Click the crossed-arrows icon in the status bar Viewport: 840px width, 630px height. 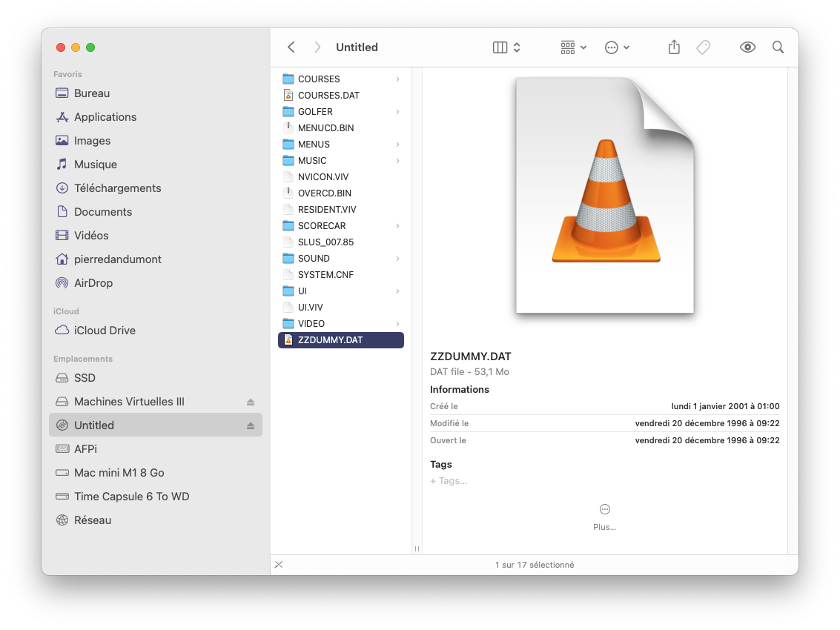point(279,565)
